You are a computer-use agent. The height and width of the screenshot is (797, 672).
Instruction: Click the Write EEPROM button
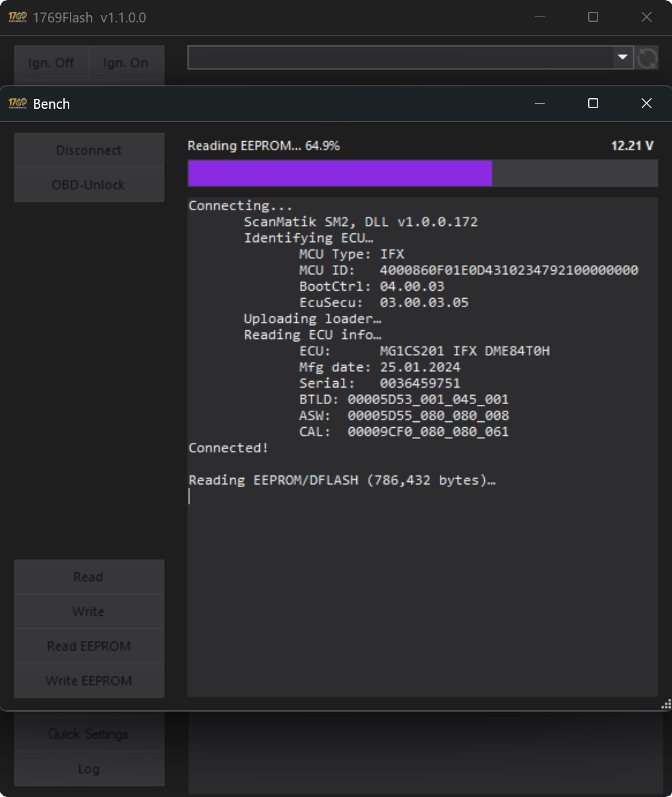coord(89,681)
